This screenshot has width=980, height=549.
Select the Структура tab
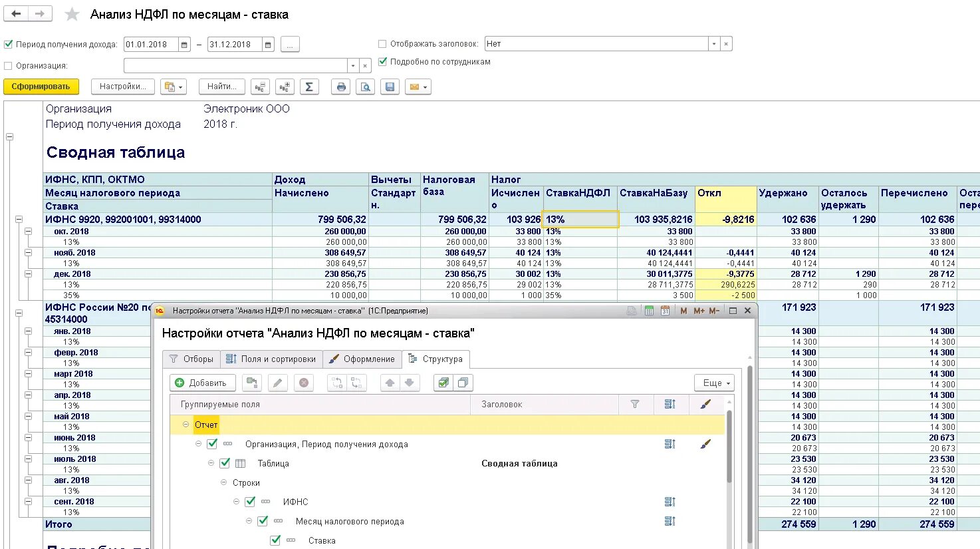click(x=435, y=359)
